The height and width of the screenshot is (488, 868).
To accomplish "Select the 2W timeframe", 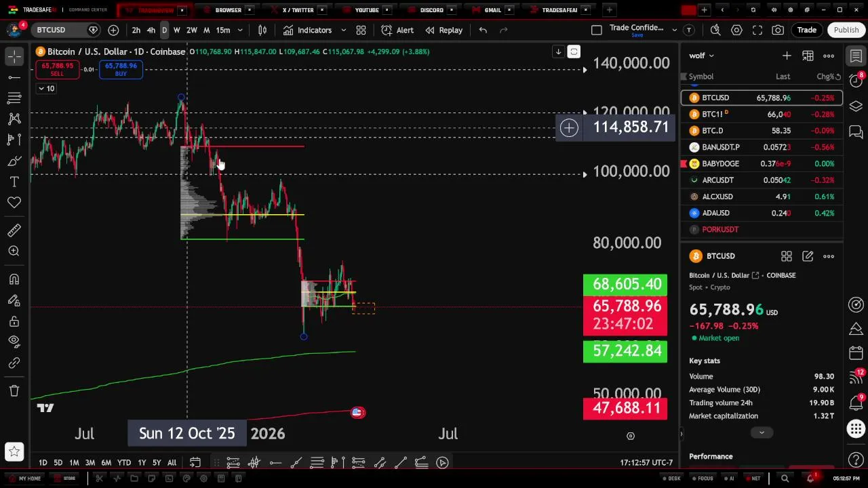I will coord(192,30).
